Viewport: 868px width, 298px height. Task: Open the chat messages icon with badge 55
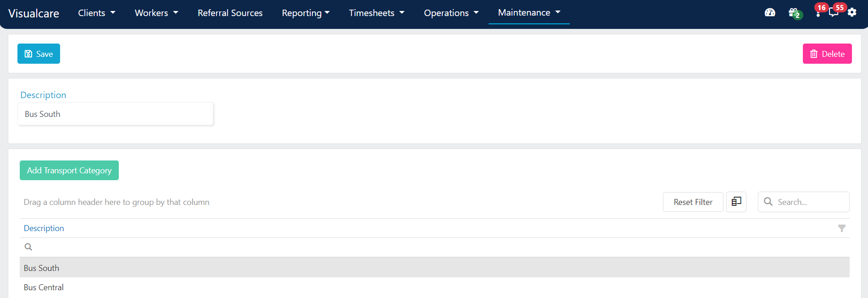pos(834,12)
